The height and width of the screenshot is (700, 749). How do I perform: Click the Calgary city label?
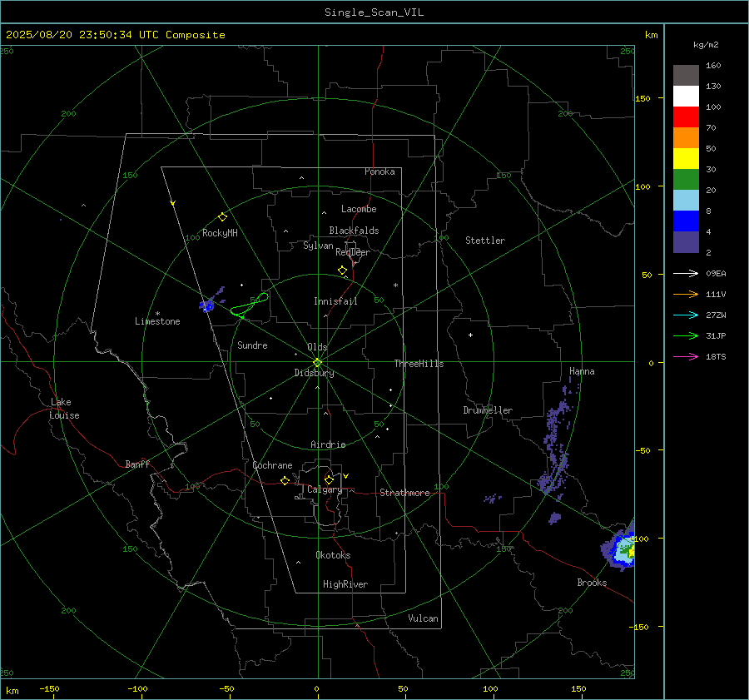pos(325,489)
